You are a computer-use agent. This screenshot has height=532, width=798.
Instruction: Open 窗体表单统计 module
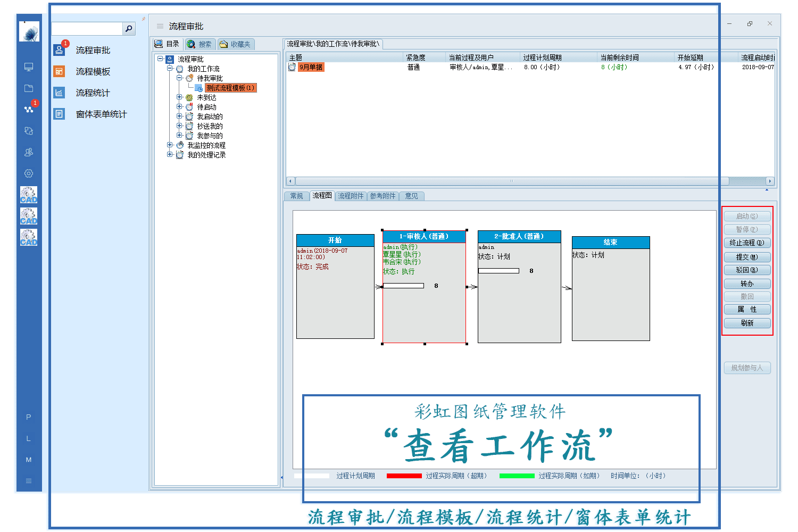[90, 114]
